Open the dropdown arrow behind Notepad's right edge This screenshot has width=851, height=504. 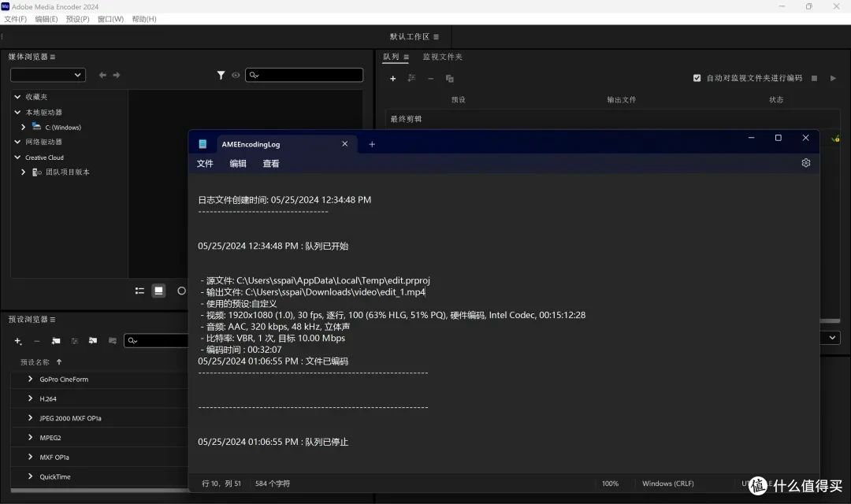point(832,338)
